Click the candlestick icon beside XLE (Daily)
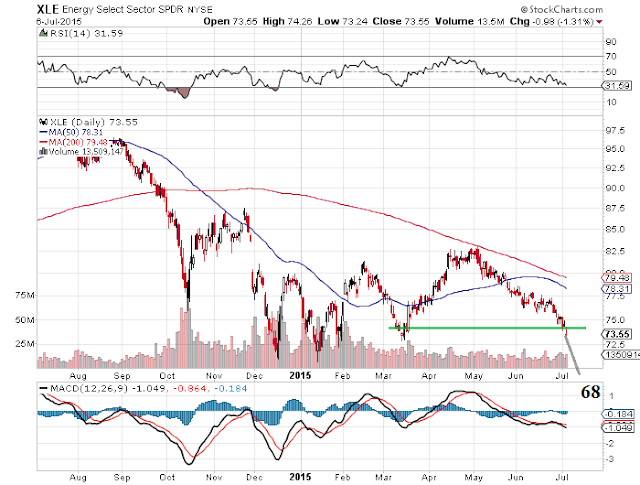This screenshot has height=485, width=640. [43, 122]
